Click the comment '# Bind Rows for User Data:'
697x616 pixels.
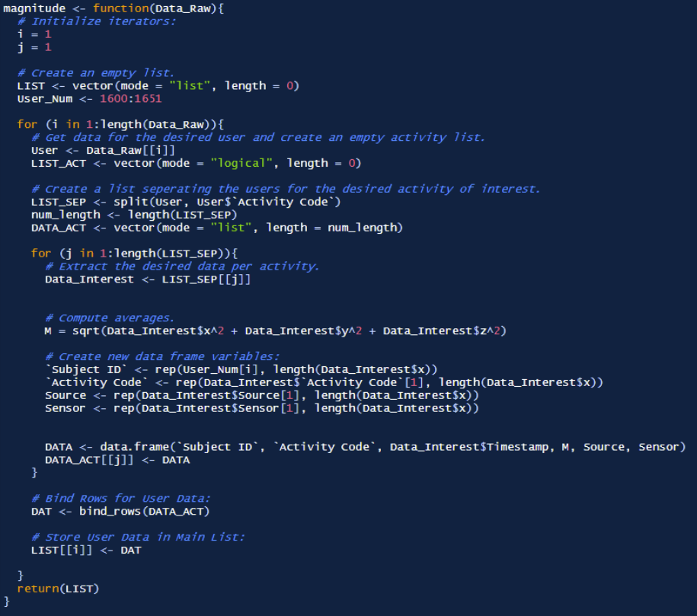pos(121,498)
